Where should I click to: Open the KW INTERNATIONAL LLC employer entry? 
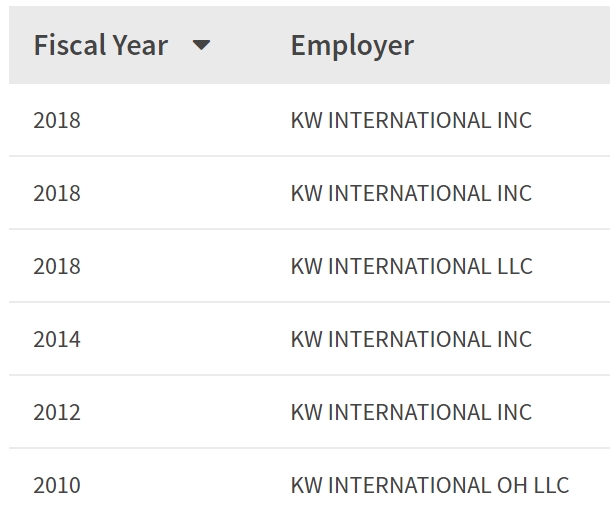[412, 266]
